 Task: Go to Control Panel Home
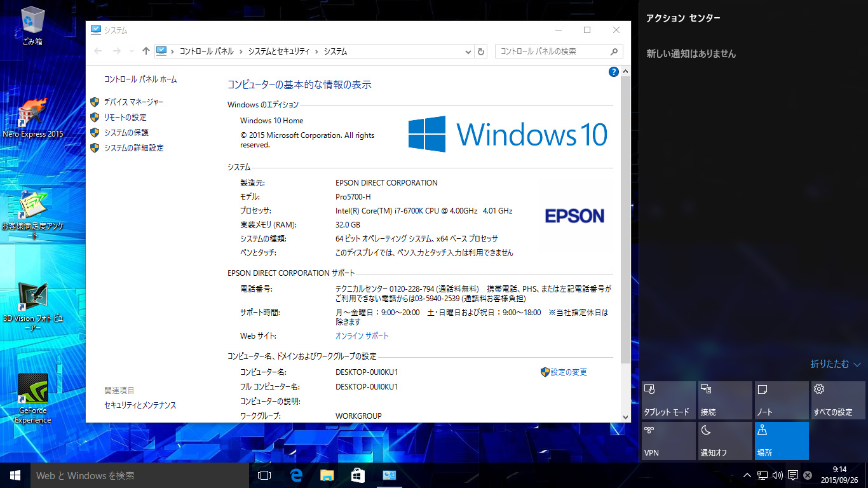pyautogui.click(x=140, y=79)
